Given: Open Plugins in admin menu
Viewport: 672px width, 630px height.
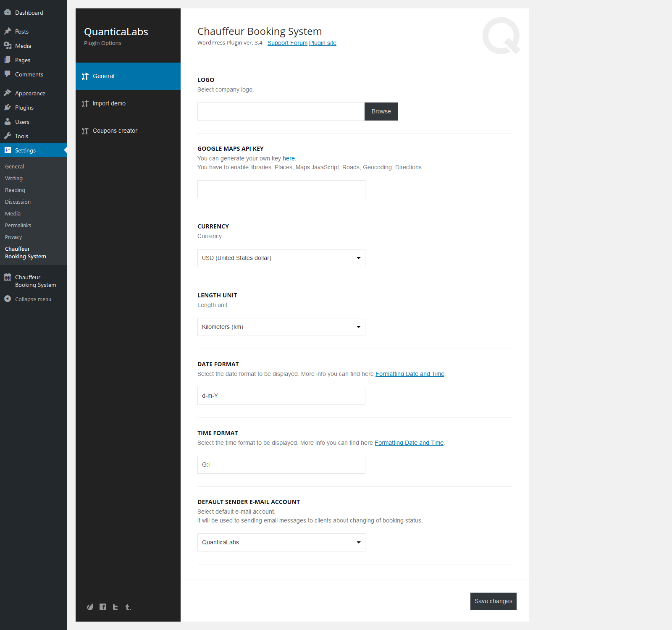Looking at the screenshot, I should 34,108.
